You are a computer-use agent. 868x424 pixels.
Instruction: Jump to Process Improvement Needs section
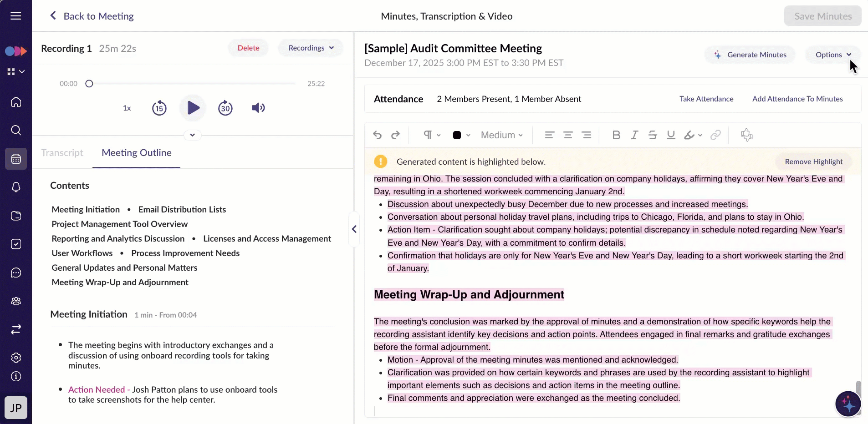(x=185, y=253)
